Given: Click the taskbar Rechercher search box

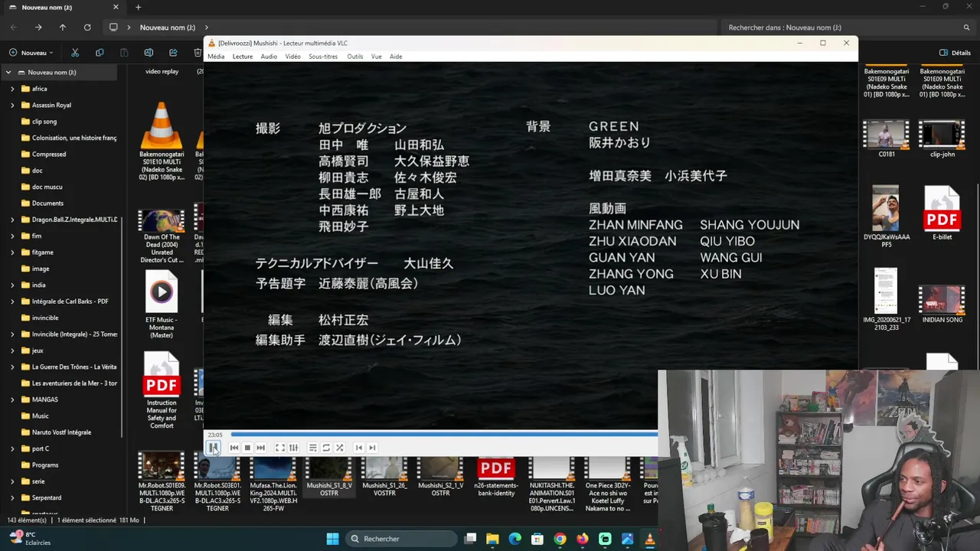Looking at the screenshot, I should [400, 539].
